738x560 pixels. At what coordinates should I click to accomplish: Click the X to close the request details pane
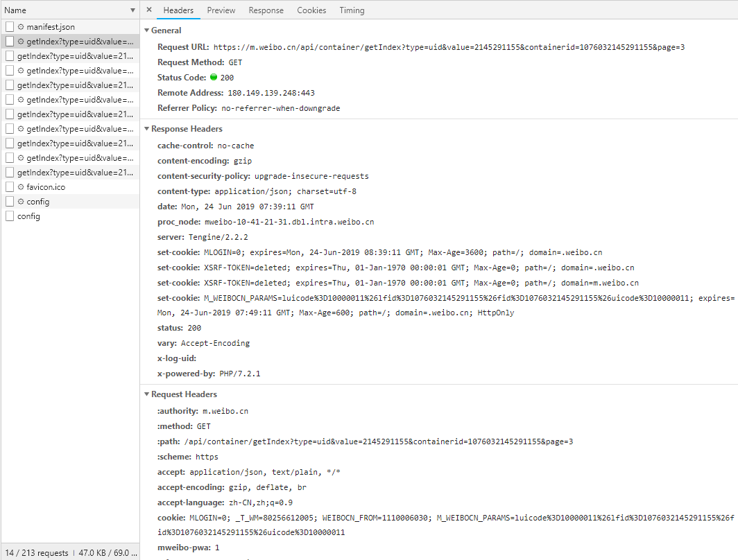coord(149,10)
